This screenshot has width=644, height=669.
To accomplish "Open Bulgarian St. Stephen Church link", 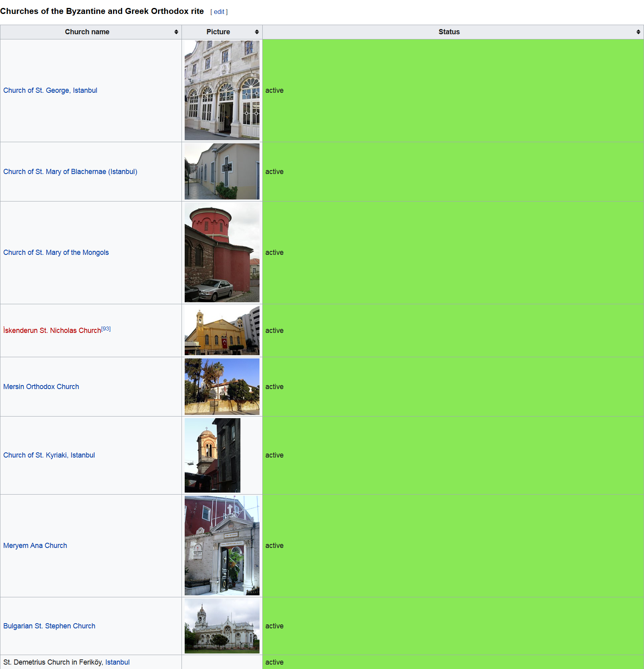I will (x=49, y=626).
